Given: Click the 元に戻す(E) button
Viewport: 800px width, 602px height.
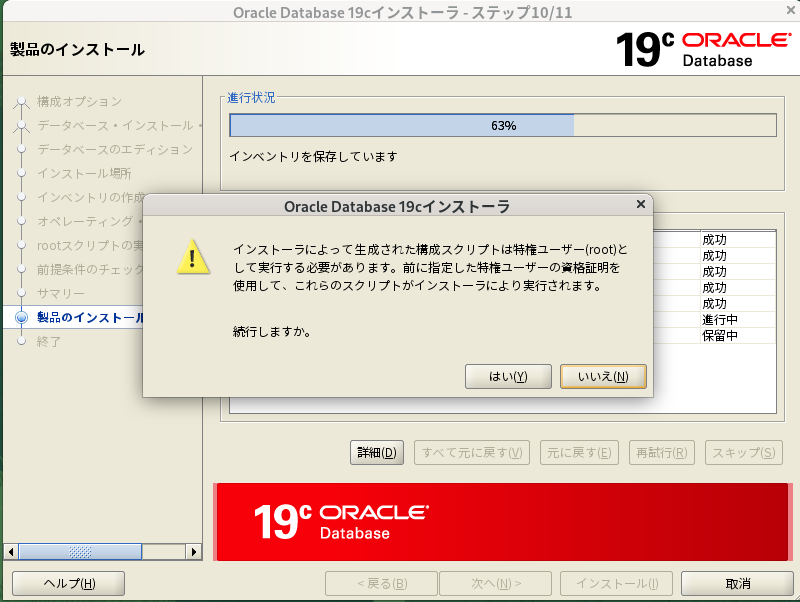Looking at the screenshot, I should click(x=579, y=453).
